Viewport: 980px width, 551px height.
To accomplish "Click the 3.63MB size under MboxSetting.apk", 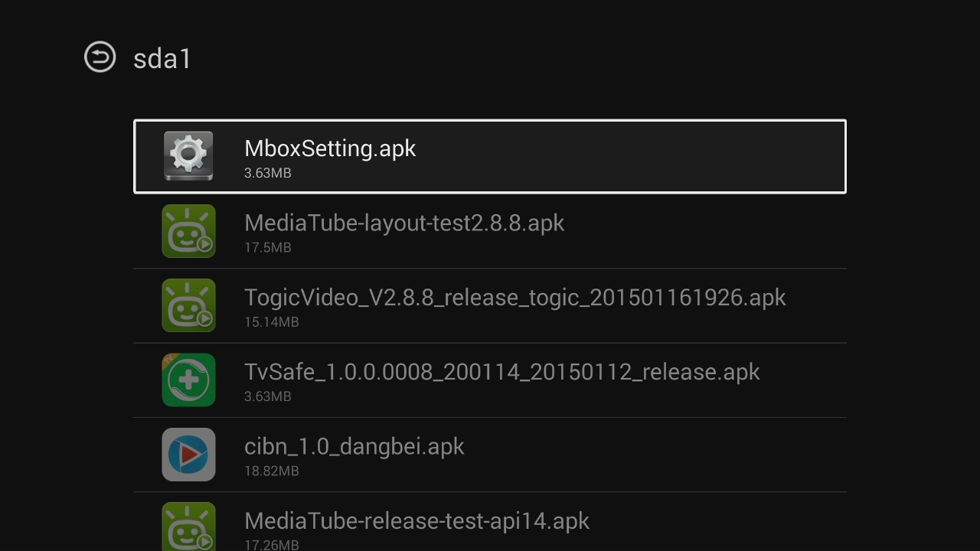I will coord(267,173).
